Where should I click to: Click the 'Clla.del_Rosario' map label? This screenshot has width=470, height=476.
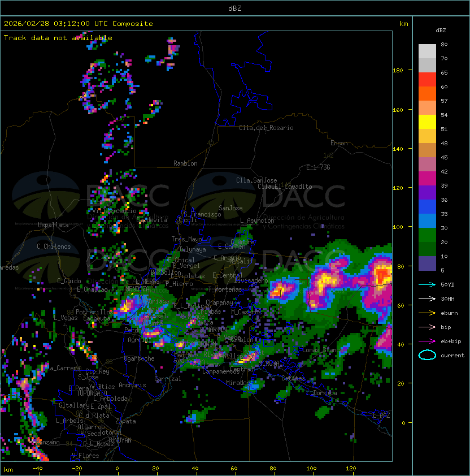pos(266,128)
